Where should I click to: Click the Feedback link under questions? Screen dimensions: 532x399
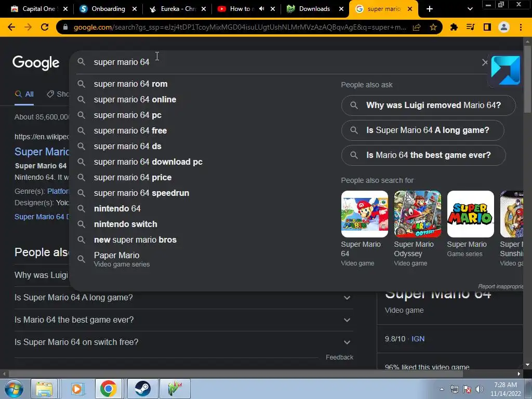click(339, 357)
